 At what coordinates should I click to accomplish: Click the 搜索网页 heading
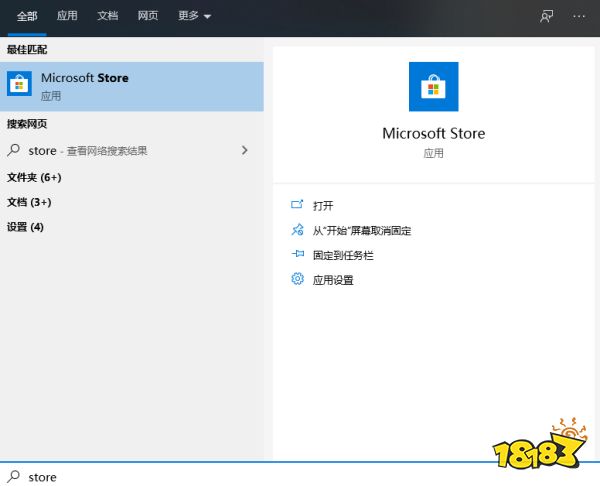pyautogui.click(x=27, y=124)
